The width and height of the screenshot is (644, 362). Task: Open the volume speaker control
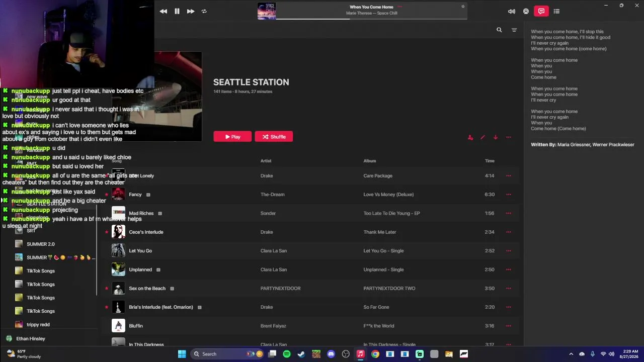click(512, 11)
